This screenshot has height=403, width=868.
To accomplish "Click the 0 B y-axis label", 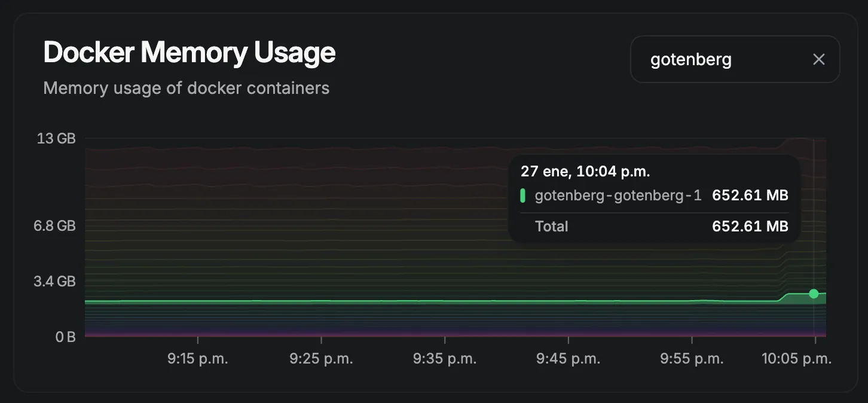I will tap(65, 337).
